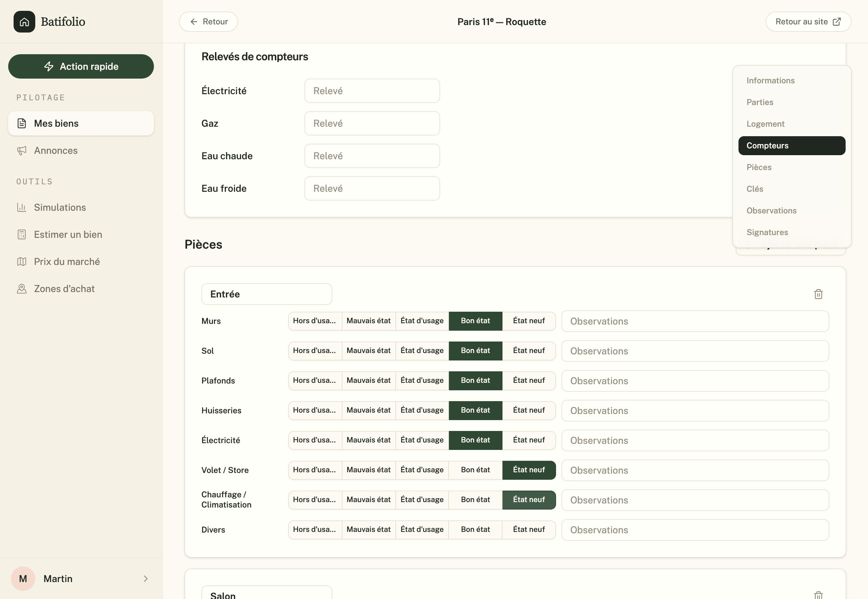Click the Batifolio home logo icon
Viewport: 868px width, 599px height.
click(x=24, y=22)
